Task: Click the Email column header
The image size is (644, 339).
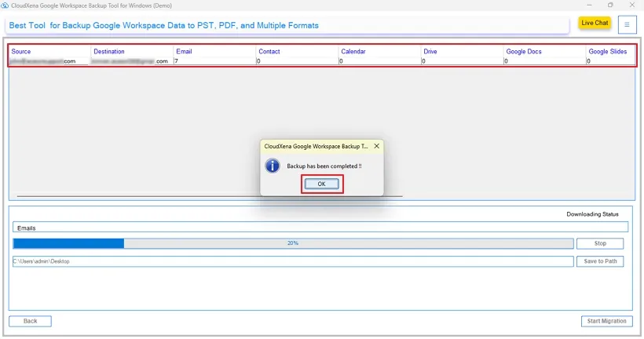Action: click(184, 52)
